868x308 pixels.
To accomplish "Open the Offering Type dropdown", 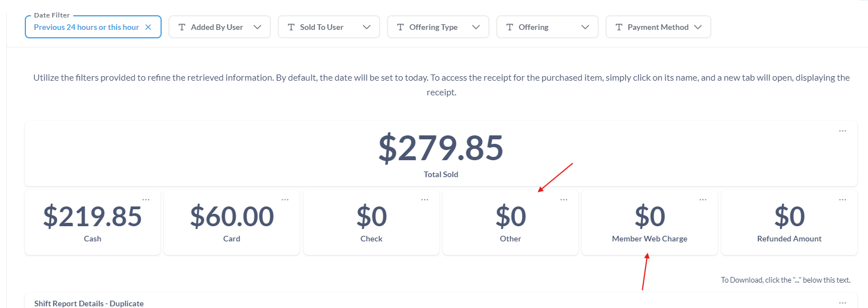I will [438, 27].
